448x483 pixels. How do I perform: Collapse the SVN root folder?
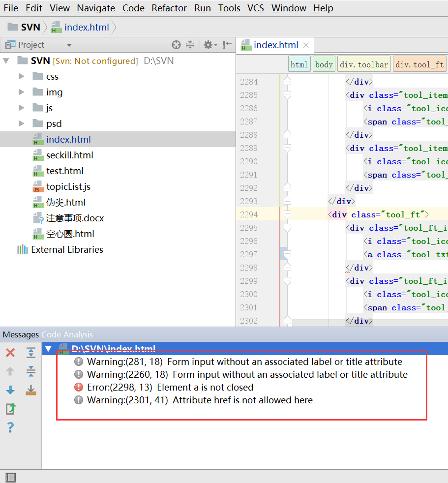pos(6,60)
